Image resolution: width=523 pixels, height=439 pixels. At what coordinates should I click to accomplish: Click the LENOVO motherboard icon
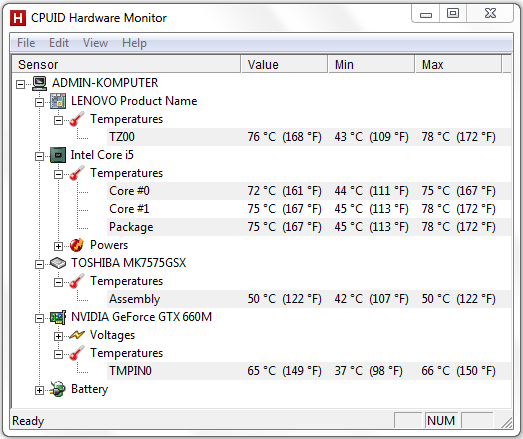click(58, 101)
